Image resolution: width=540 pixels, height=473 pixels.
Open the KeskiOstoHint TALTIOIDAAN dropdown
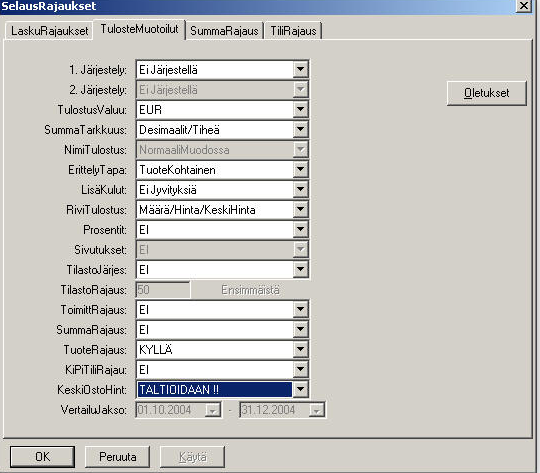point(300,389)
